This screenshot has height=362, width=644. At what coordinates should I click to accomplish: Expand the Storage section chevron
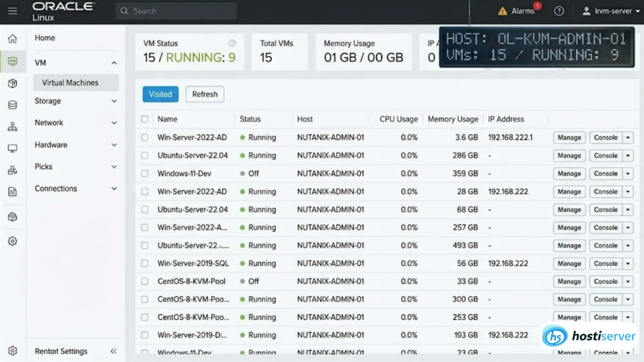tap(114, 101)
